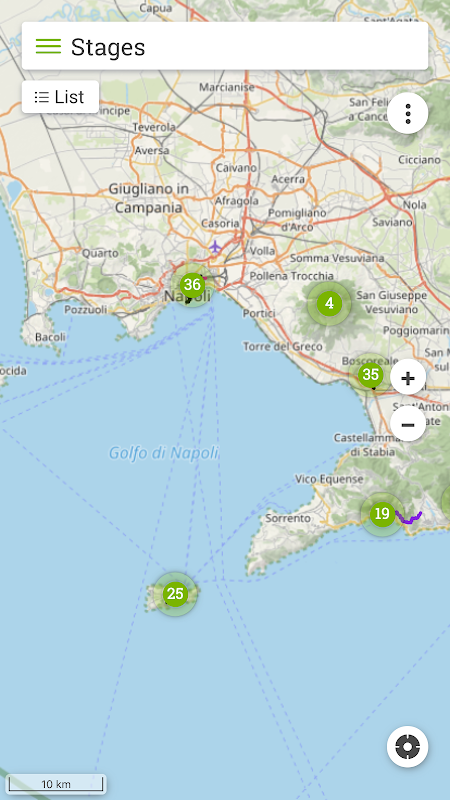Click the Pozzuoli town label
The image size is (450, 800).
(x=86, y=310)
